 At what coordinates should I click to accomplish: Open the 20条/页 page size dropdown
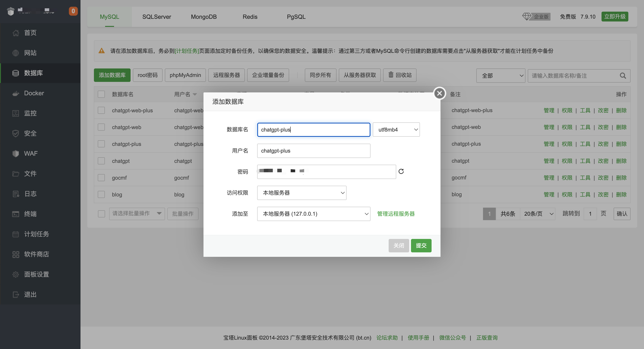[x=538, y=214]
